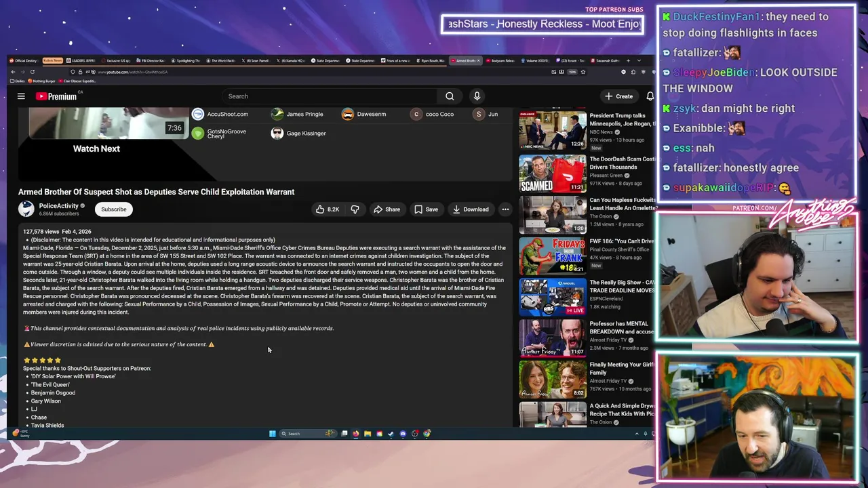868x488 pixels.
Task: Open President Trump talks Minneapolis thumbnail
Action: click(x=553, y=130)
